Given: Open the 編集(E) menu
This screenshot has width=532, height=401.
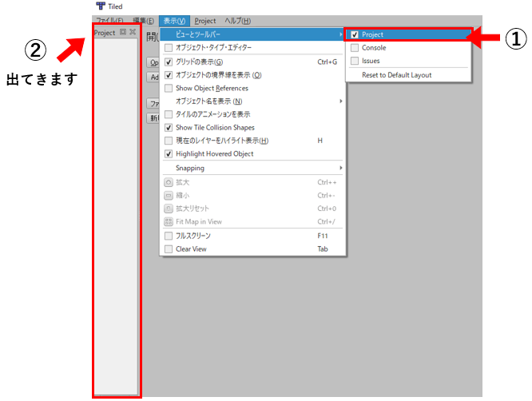Looking at the screenshot, I should click(x=144, y=21).
